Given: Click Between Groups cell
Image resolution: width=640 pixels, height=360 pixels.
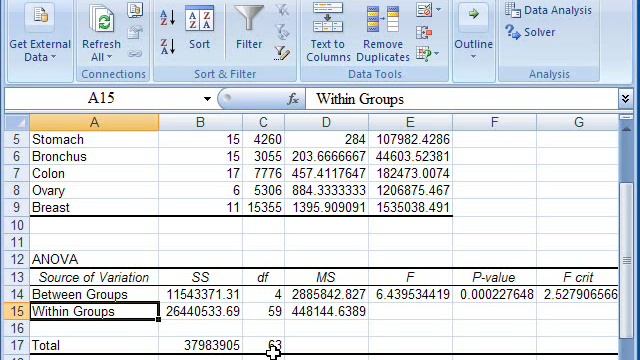Looking at the screenshot, I should point(94,294).
